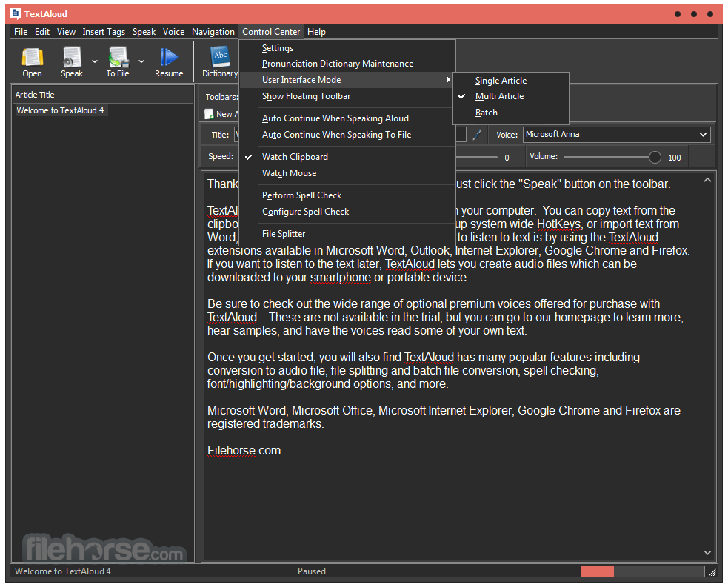The width and height of the screenshot is (728, 587).
Task: Enable Watch Mouse option
Action: 347,173
